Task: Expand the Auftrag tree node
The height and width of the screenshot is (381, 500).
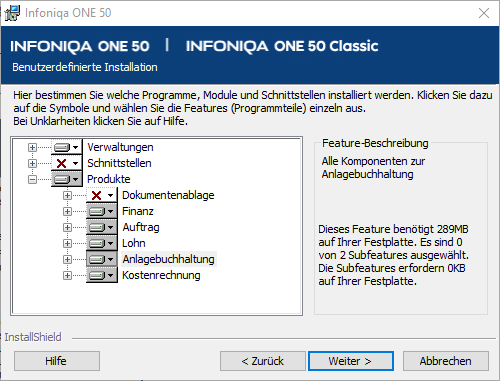Action: point(67,227)
